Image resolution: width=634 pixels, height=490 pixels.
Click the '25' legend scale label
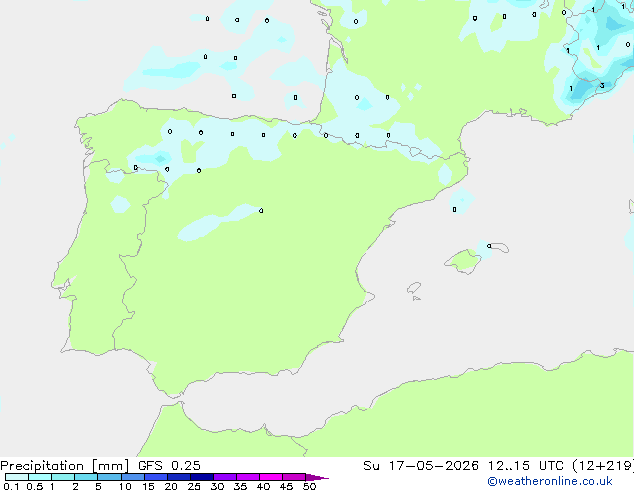(194, 486)
